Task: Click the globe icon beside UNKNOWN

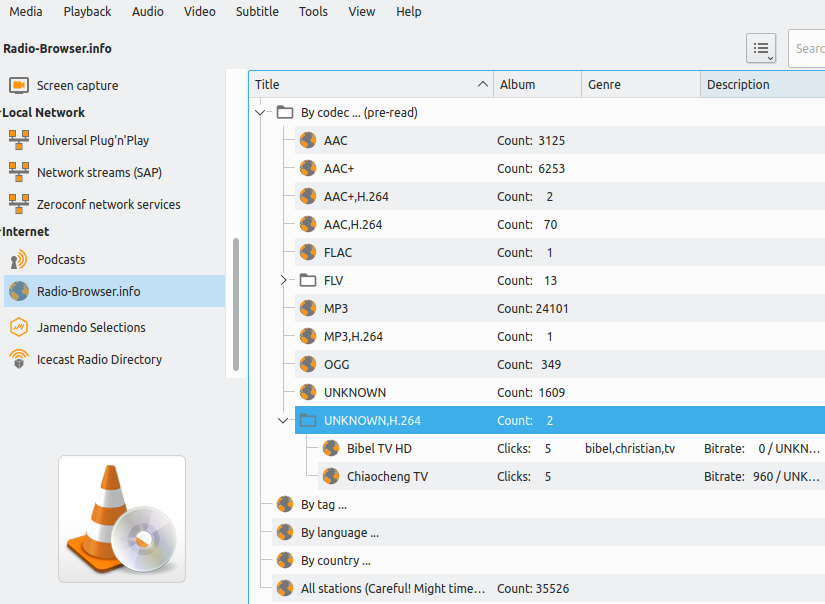Action: tap(308, 392)
